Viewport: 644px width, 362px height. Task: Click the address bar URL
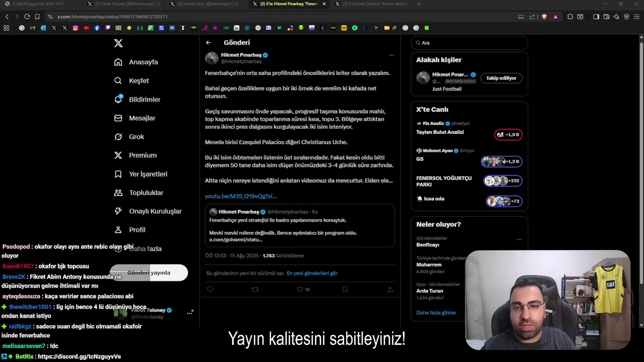[112, 17]
